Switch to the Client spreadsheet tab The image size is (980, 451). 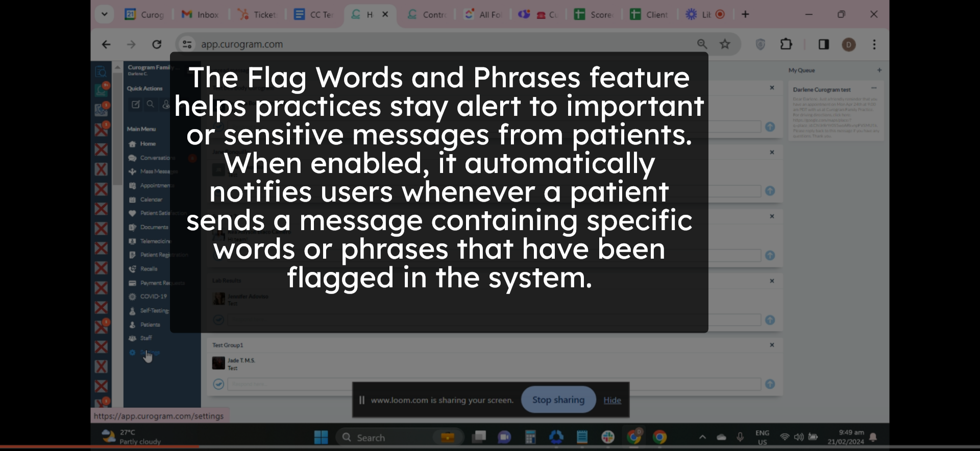[649, 14]
